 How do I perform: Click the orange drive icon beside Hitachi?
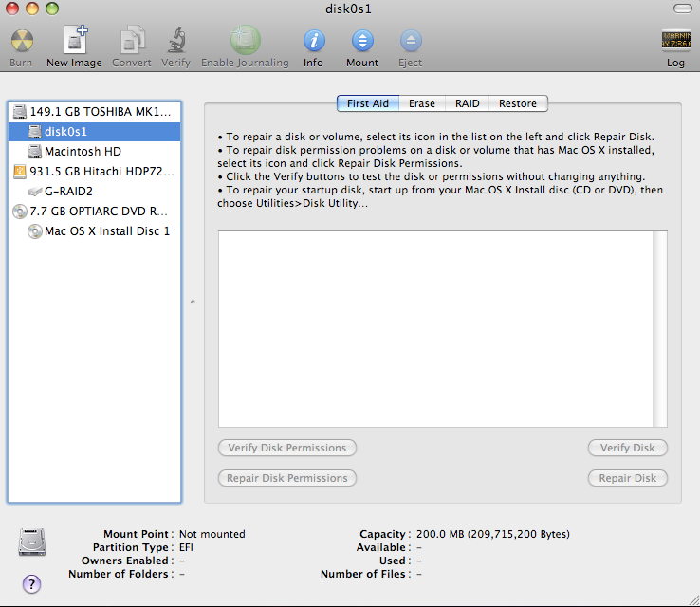click(20, 172)
